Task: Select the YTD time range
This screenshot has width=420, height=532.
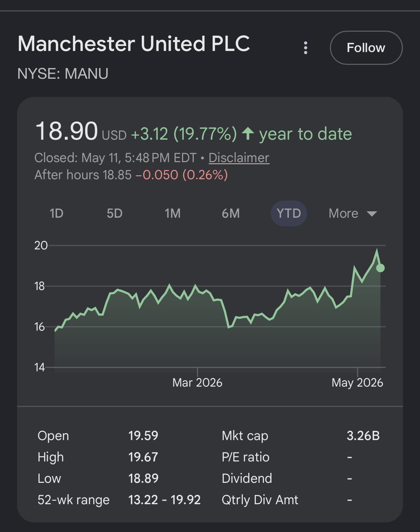Action: coord(289,213)
